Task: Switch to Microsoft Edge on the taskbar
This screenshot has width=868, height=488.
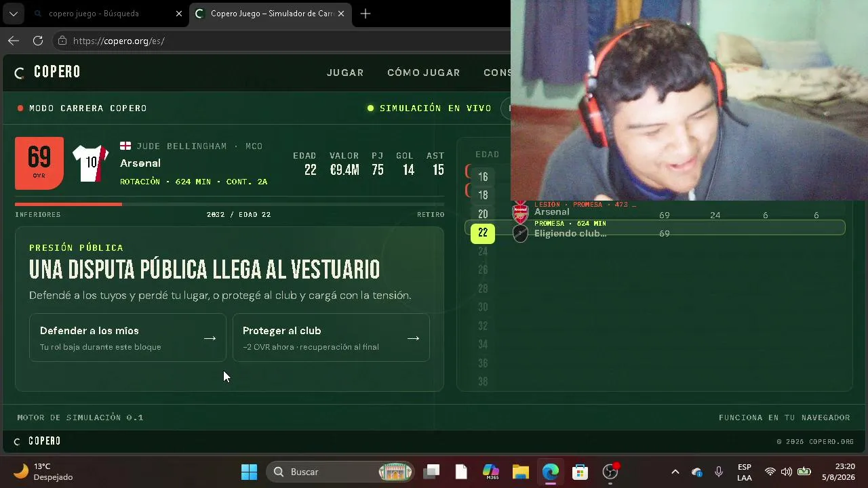Action: [x=550, y=472]
